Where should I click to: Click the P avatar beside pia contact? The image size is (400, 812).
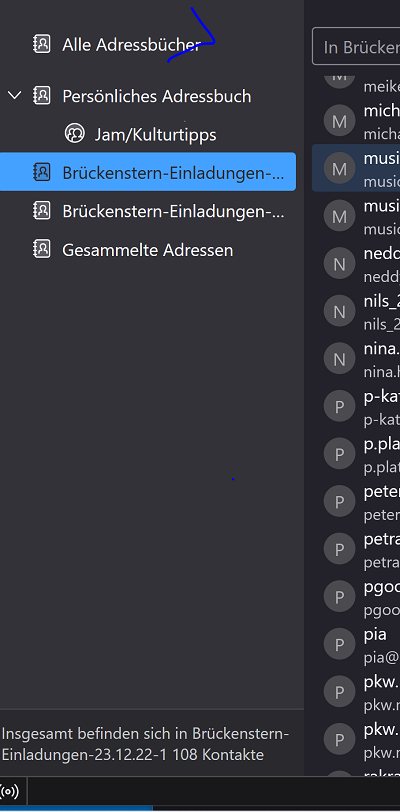pyautogui.click(x=339, y=644)
